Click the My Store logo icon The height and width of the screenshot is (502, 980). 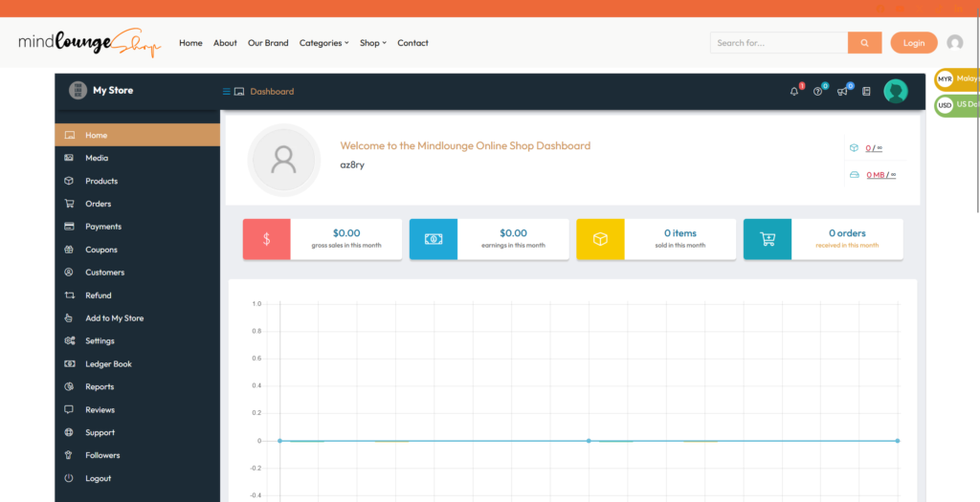(78, 91)
